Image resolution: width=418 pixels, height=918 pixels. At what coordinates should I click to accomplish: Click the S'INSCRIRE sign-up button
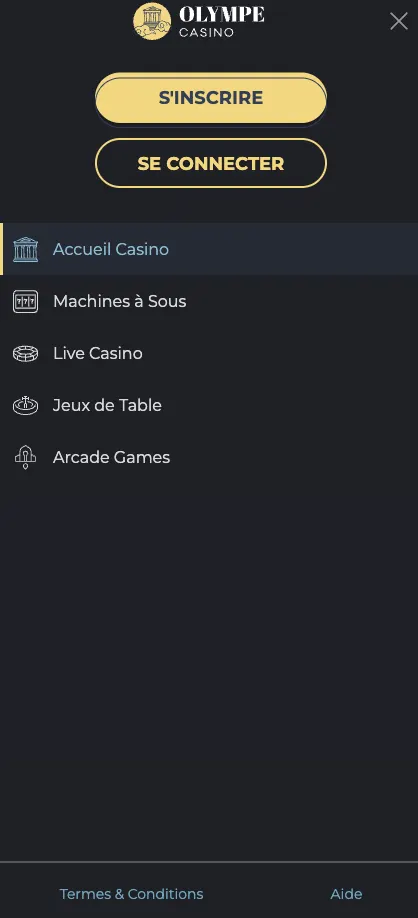(211, 98)
